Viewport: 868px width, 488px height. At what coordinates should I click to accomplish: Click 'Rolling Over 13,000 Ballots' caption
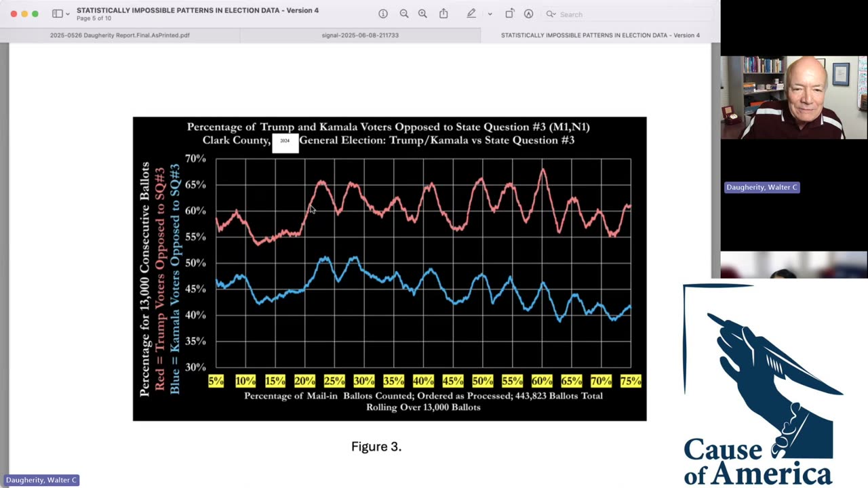[423, 407]
